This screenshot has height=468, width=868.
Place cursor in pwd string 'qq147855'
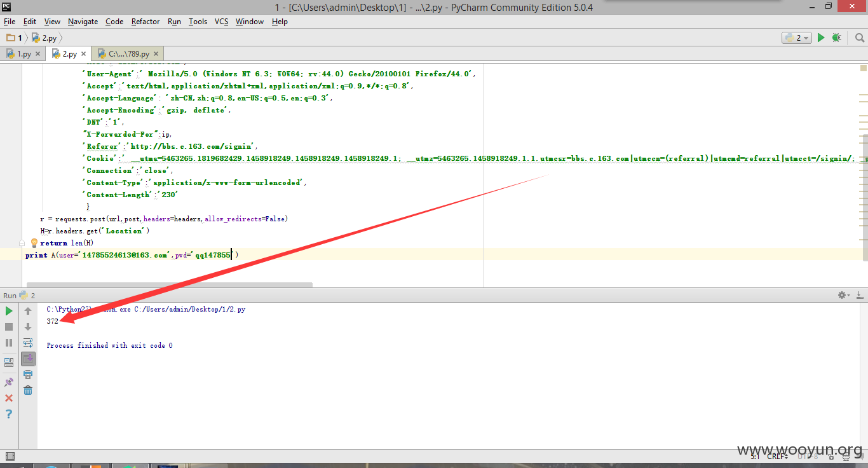coord(213,255)
